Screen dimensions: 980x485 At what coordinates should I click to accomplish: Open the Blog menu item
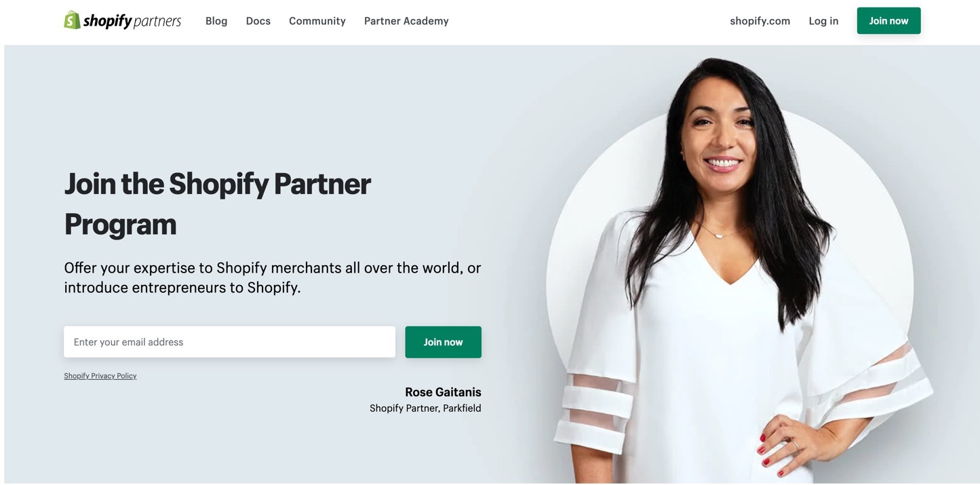[x=216, y=21]
